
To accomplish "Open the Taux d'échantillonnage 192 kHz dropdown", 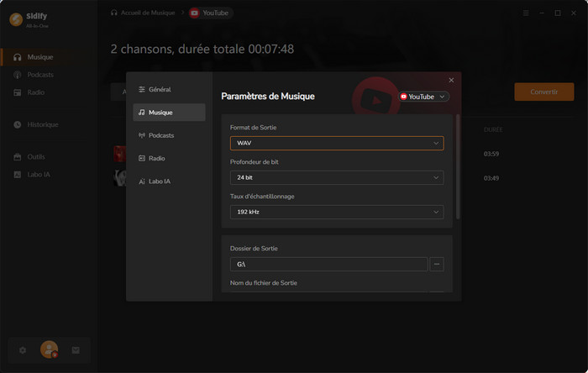I will pos(336,212).
